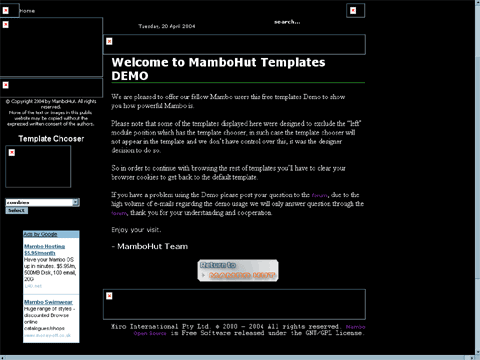The height and width of the screenshot is (360, 480).
Task: Click the 'Template Chooser' heading
Action: point(51,139)
